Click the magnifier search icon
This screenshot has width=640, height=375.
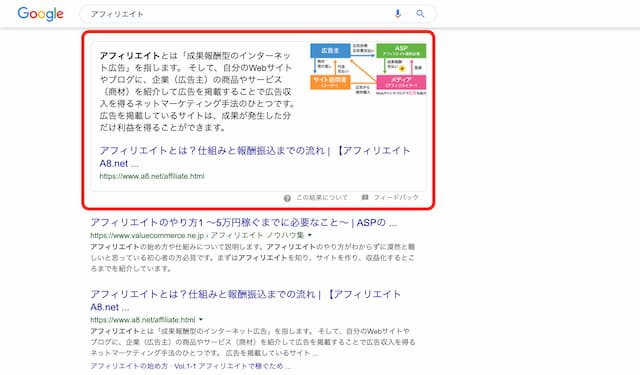click(420, 14)
